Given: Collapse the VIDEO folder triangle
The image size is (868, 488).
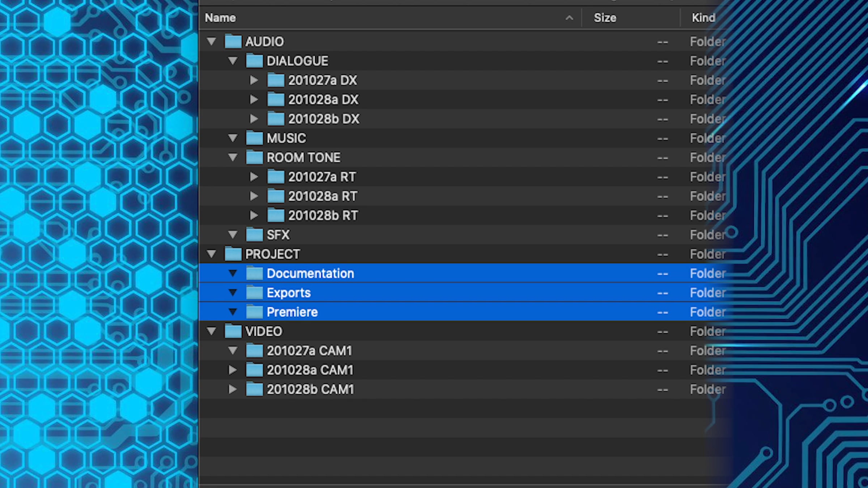Looking at the screenshot, I should [212, 331].
